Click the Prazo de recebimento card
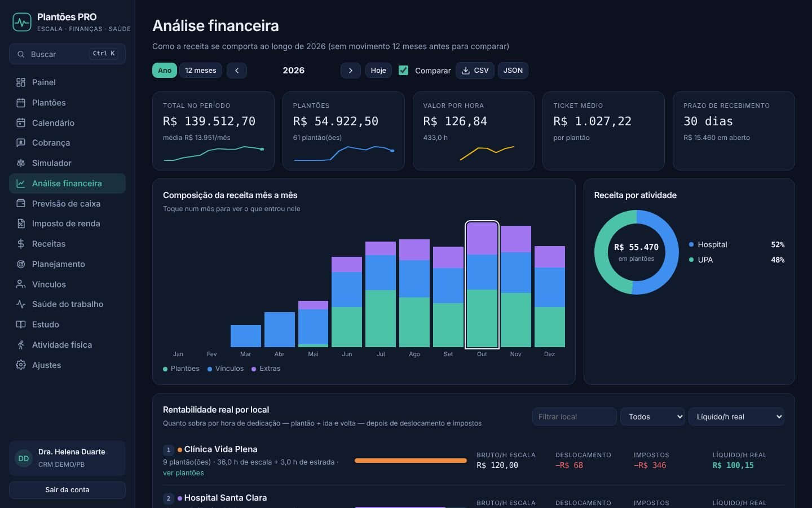This screenshot has width=812, height=508. click(x=734, y=131)
